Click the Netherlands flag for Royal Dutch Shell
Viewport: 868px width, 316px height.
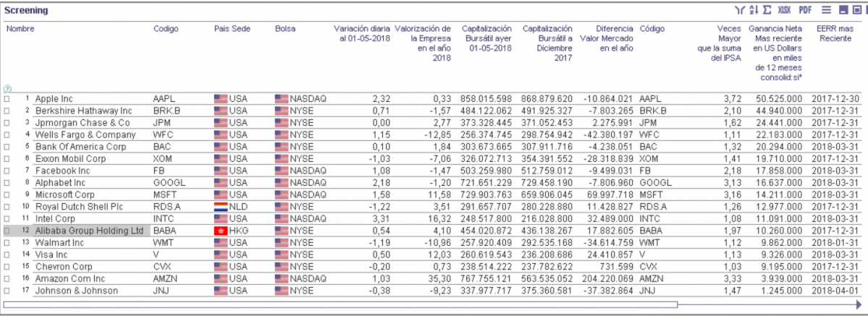[x=221, y=207]
